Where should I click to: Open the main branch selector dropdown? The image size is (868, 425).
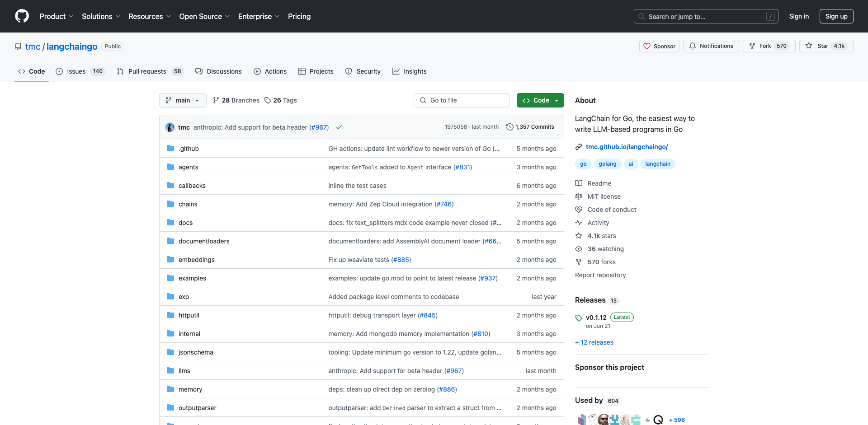pyautogui.click(x=183, y=100)
